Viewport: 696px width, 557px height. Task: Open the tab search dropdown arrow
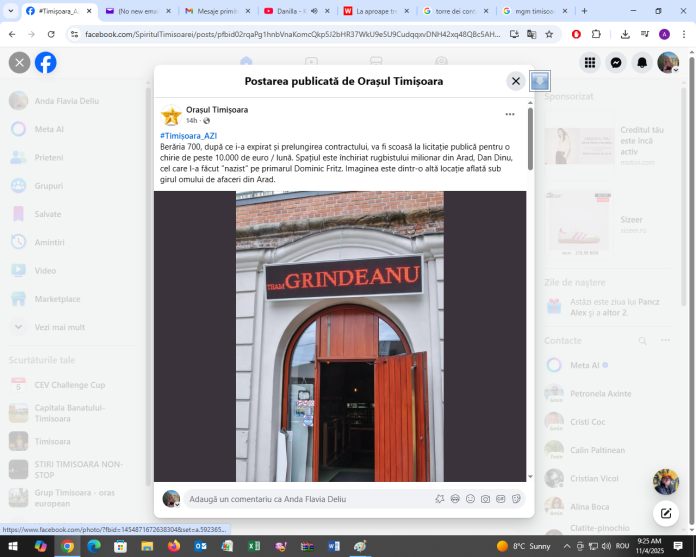(11, 11)
